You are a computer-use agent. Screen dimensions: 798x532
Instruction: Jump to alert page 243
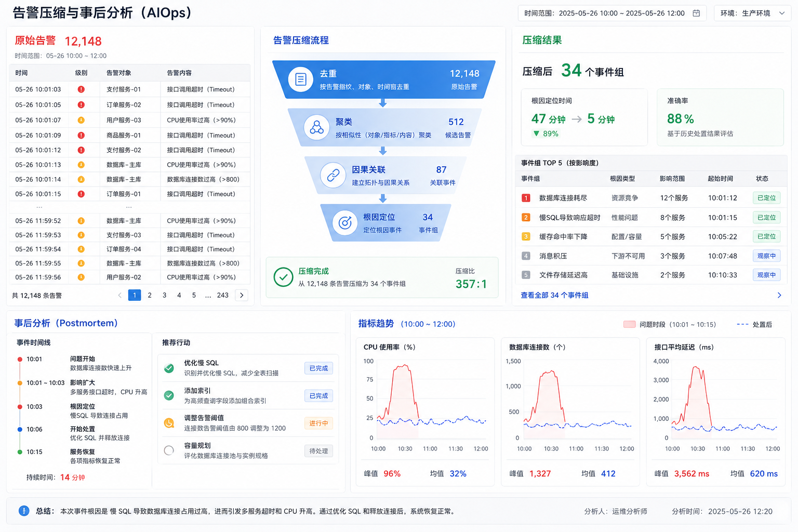(x=223, y=295)
